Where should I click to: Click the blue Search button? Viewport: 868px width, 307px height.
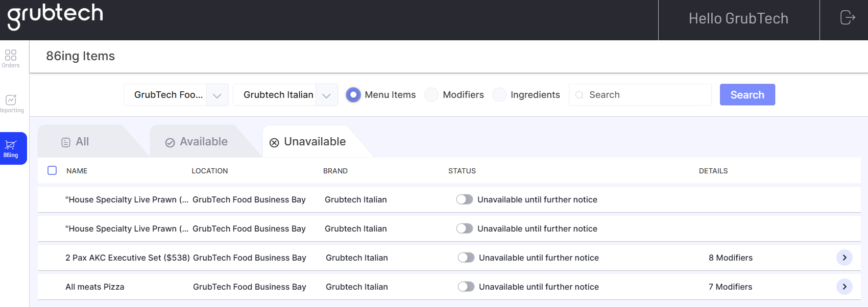[x=748, y=95]
